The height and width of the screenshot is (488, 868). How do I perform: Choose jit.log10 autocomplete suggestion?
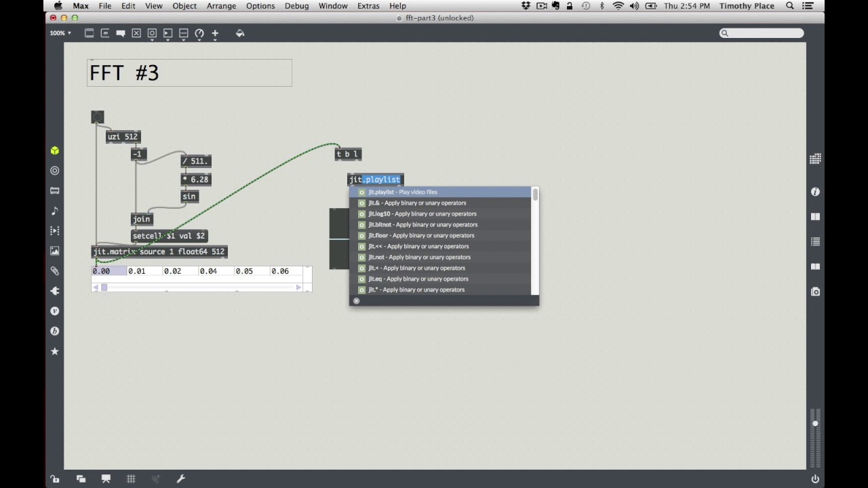pos(441,213)
